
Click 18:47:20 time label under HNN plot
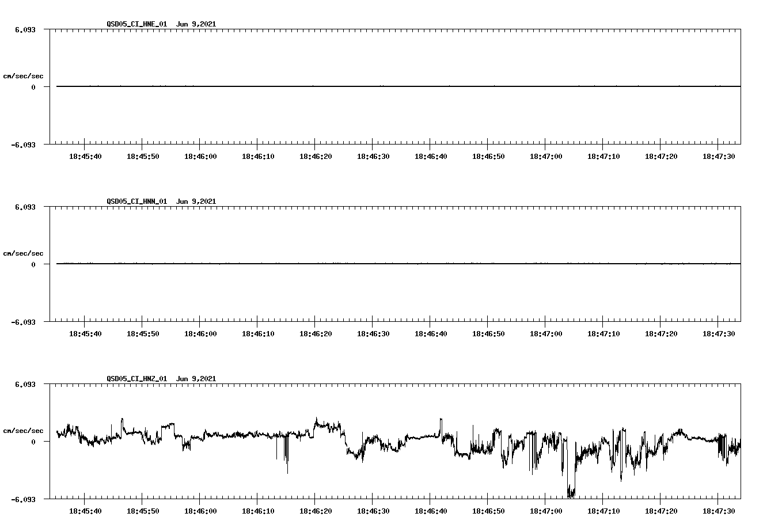661,334
